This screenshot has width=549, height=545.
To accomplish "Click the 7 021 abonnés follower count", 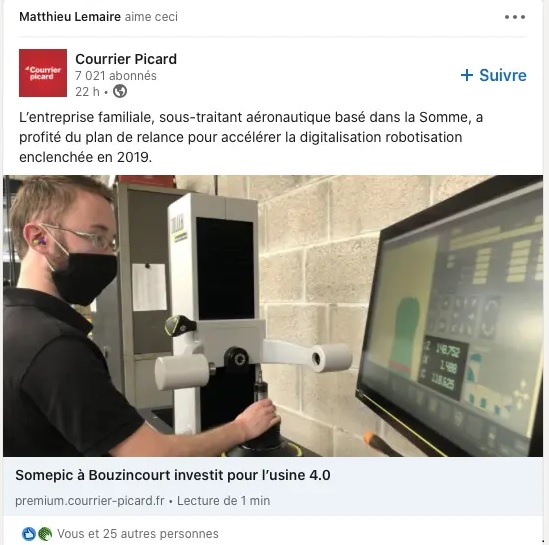I will click(116, 76).
